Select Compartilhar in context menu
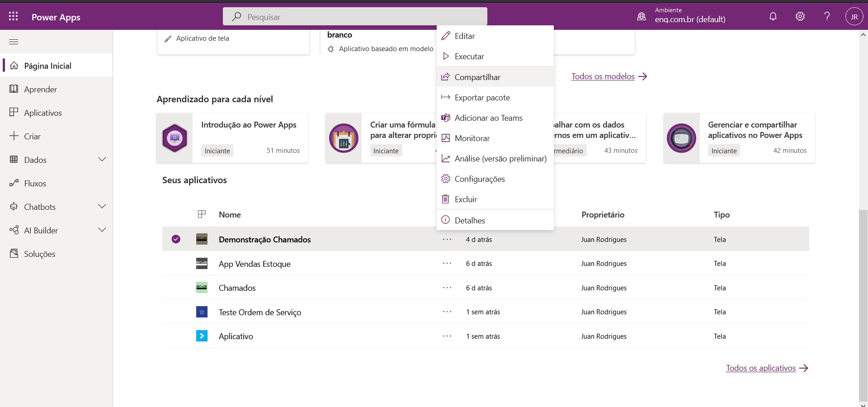This screenshot has width=868, height=407. point(495,77)
